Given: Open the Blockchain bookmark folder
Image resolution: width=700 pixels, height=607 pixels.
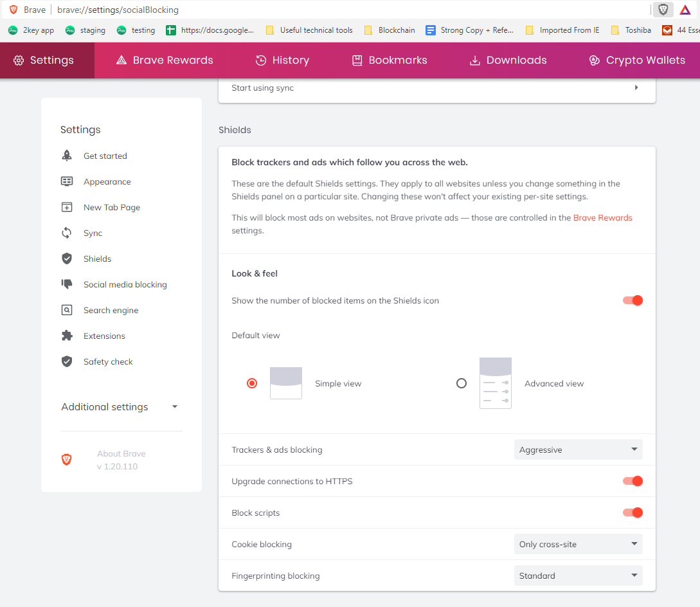Looking at the screenshot, I should 390,30.
